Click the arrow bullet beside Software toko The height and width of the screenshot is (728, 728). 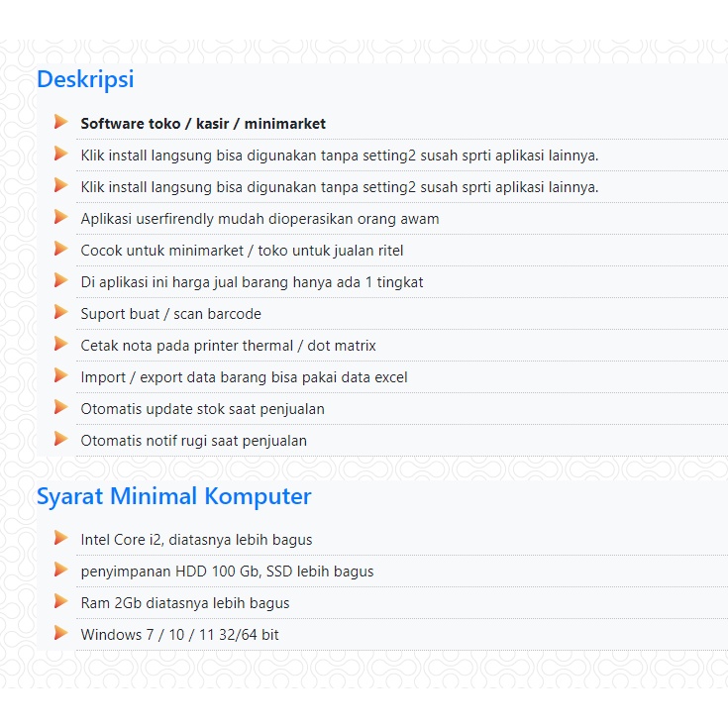pyautogui.click(x=60, y=122)
